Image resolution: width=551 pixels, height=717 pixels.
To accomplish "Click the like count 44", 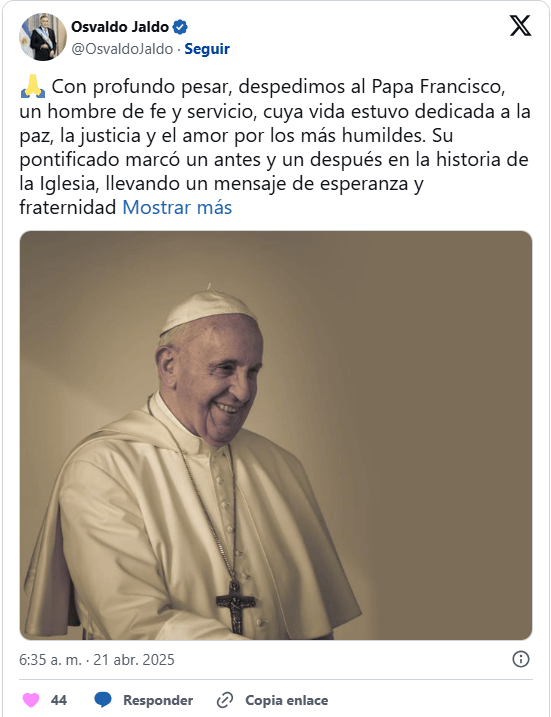I will [59, 701].
